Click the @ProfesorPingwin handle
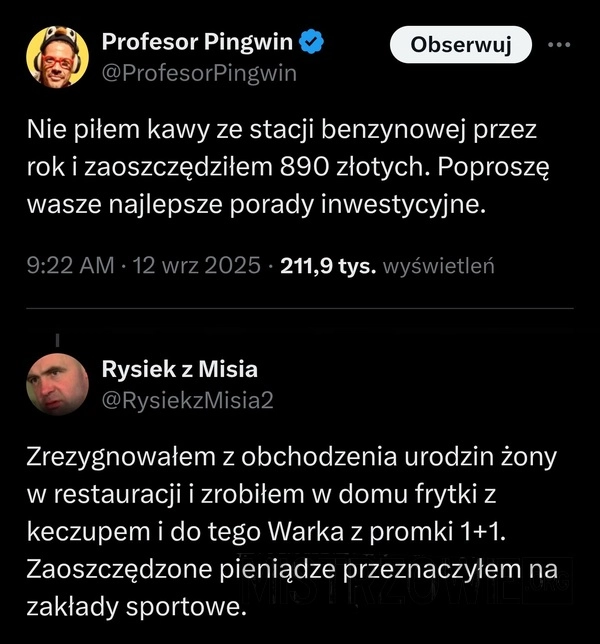This screenshot has width=600, height=644. (x=199, y=74)
